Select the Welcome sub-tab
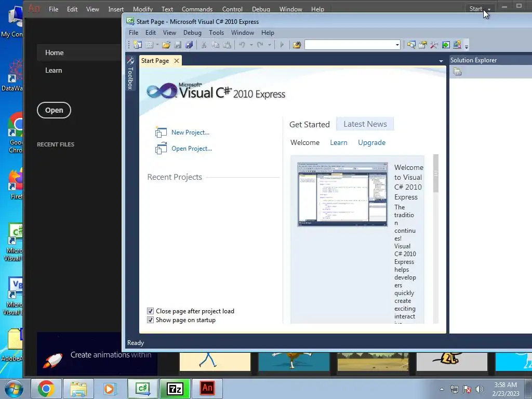The width and height of the screenshot is (532, 399). point(304,142)
